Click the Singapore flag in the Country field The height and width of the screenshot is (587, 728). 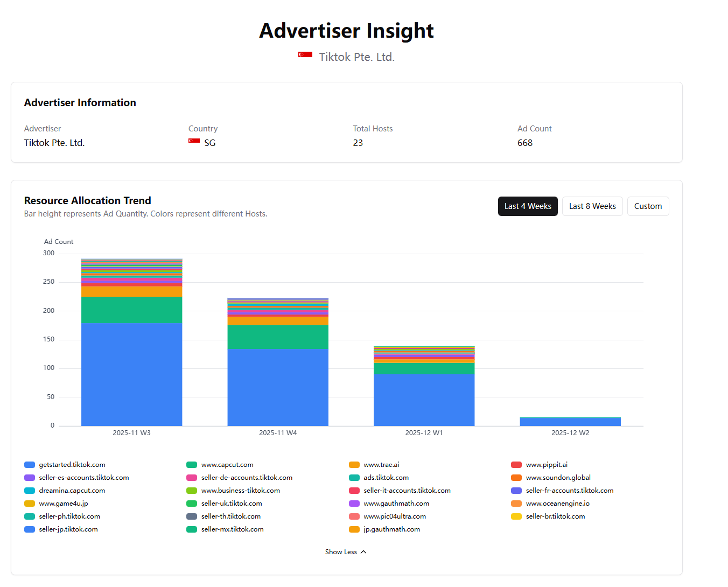coord(194,141)
